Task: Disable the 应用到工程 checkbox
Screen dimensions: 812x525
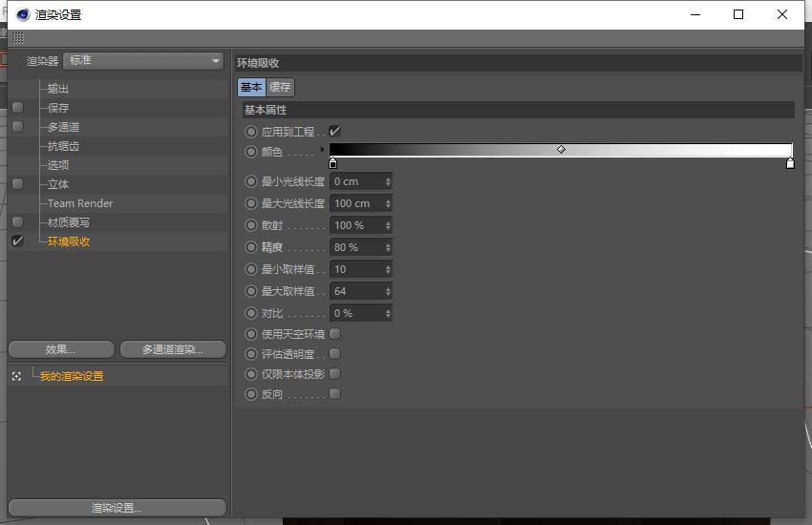Action: click(x=334, y=131)
